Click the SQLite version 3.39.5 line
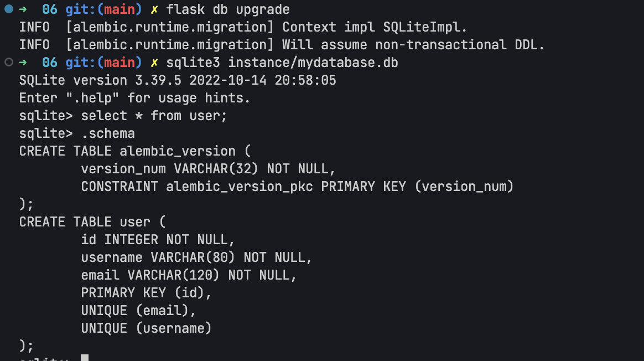 pos(178,80)
